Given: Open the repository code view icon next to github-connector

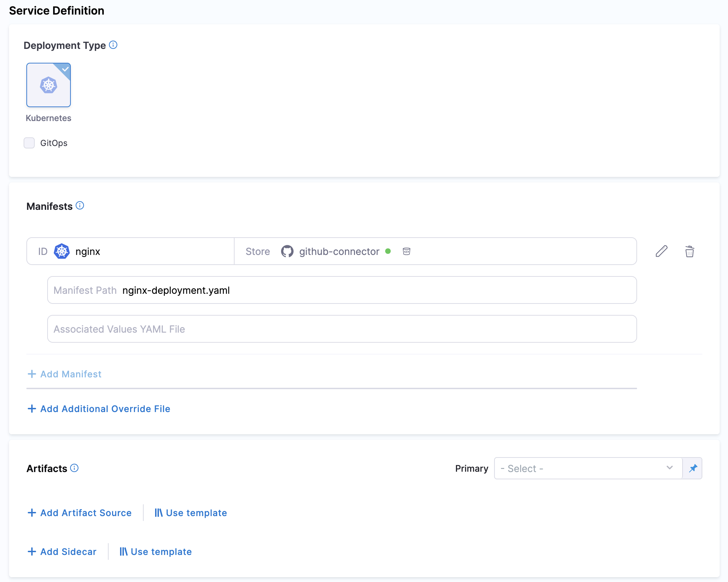Looking at the screenshot, I should tap(406, 251).
